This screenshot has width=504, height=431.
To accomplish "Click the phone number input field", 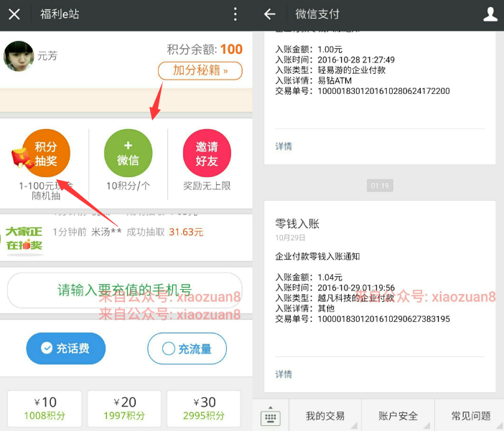I will 125,290.
